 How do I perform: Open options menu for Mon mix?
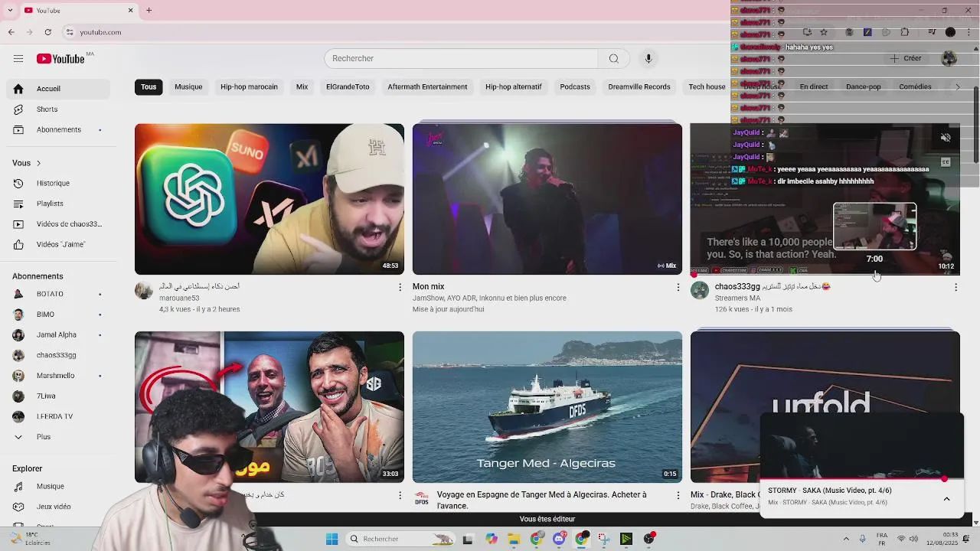[x=678, y=287]
